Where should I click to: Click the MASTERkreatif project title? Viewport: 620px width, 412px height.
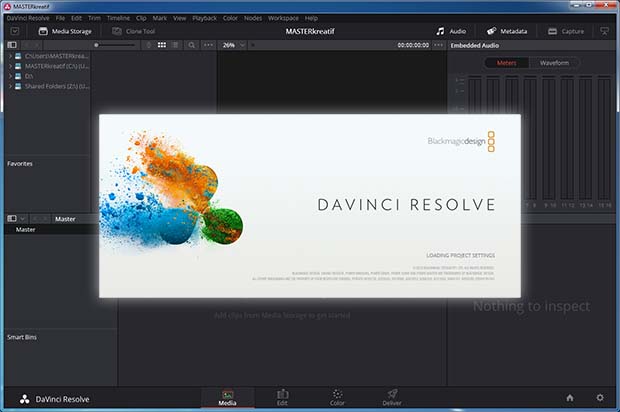(x=310, y=31)
